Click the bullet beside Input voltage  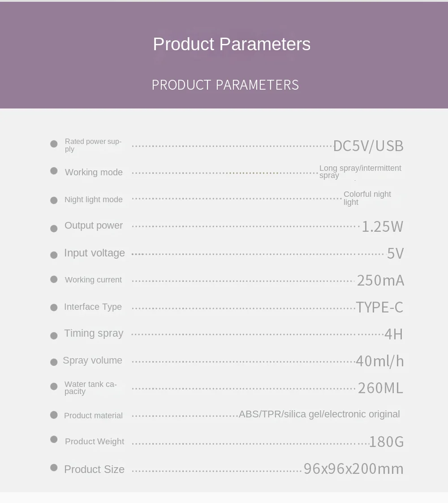tap(54, 255)
